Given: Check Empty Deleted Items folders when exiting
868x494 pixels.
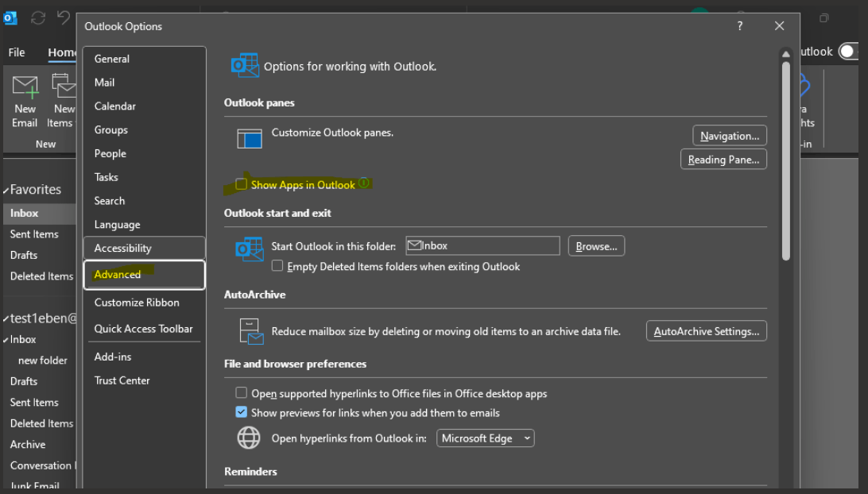Looking at the screenshot, I should (x=277, y=266).
